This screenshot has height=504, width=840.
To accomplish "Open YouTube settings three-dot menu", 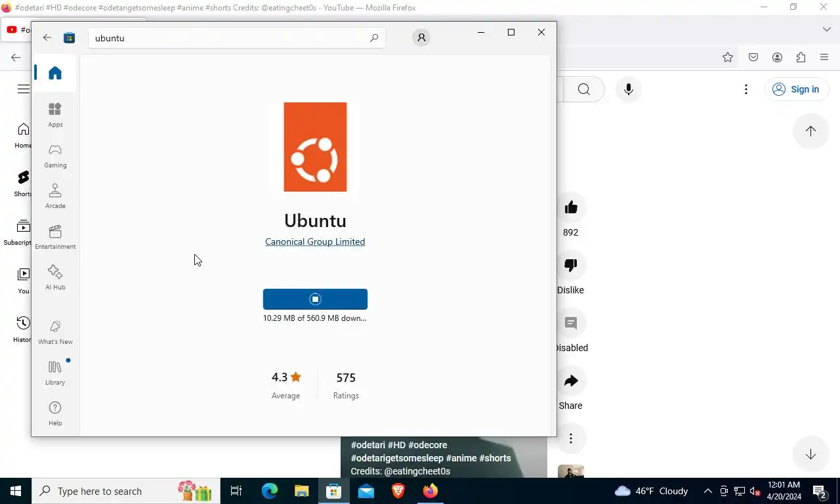I will [745, 89].
